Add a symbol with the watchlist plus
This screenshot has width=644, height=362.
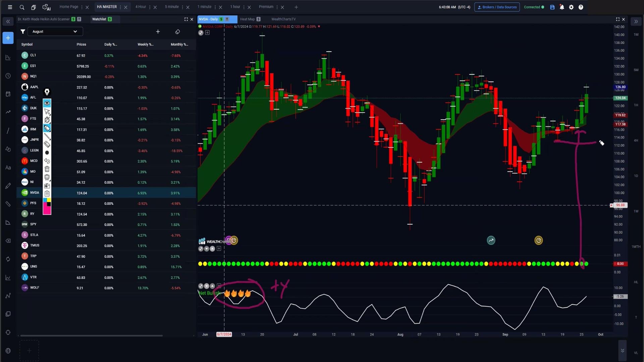coord(158,32)
